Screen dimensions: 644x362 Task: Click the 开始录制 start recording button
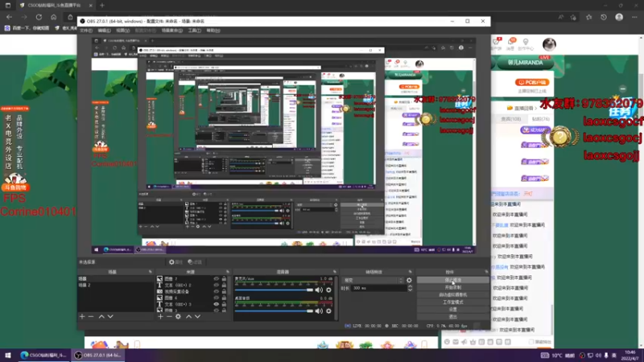pyautogui.click(x=452, y=287)
